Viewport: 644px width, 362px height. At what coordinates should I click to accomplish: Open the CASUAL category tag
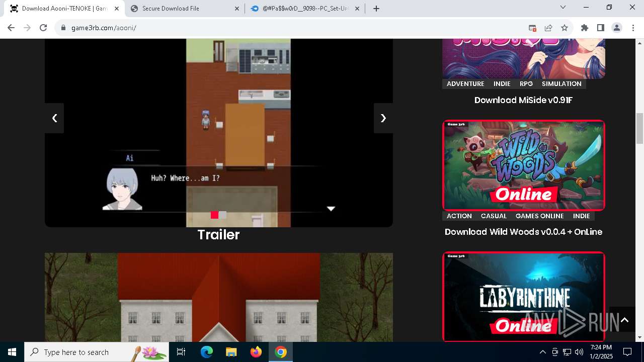(x=494, y=216)
